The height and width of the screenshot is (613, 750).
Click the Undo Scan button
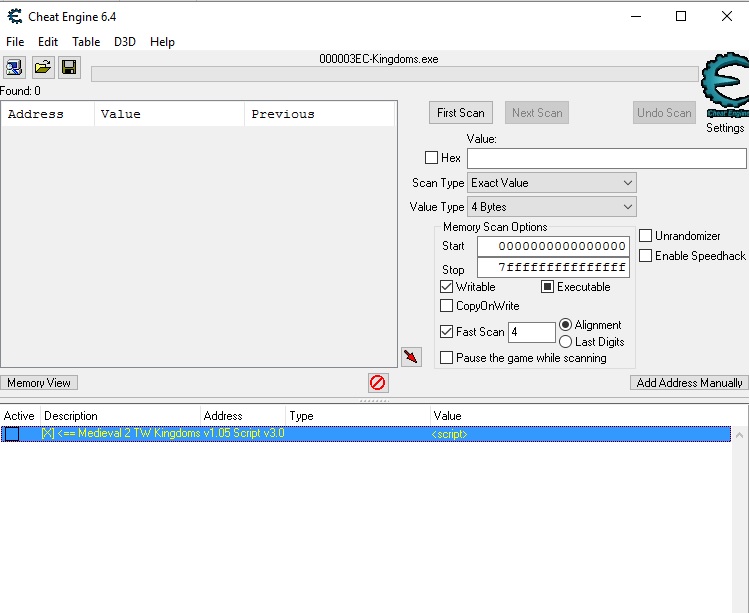pos(664,112)
